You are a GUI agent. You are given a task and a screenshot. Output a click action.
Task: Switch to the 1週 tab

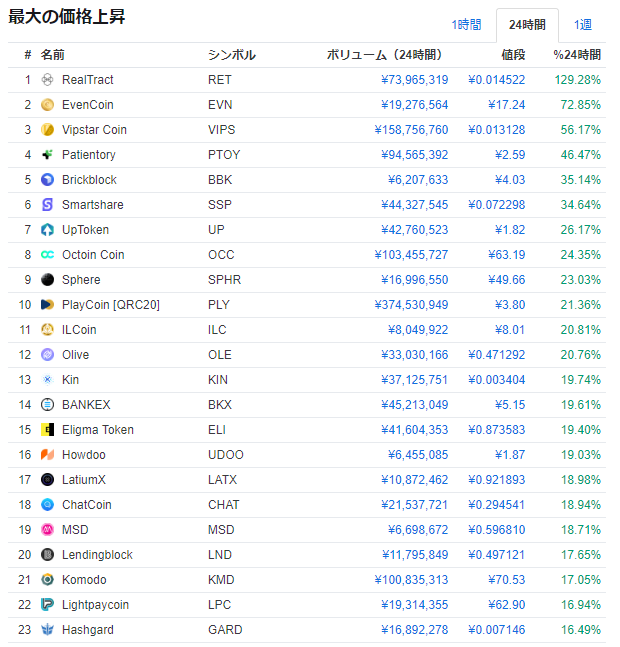582,24
